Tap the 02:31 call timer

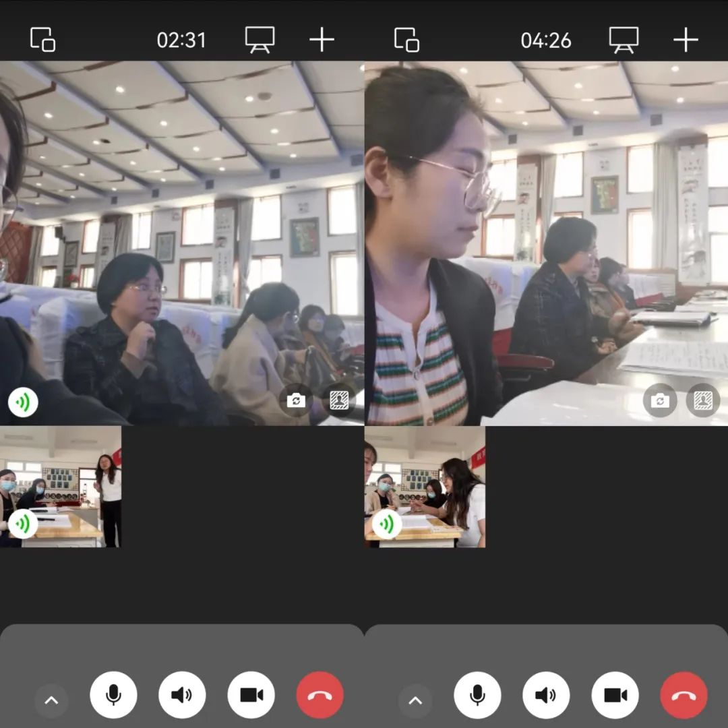181,40
